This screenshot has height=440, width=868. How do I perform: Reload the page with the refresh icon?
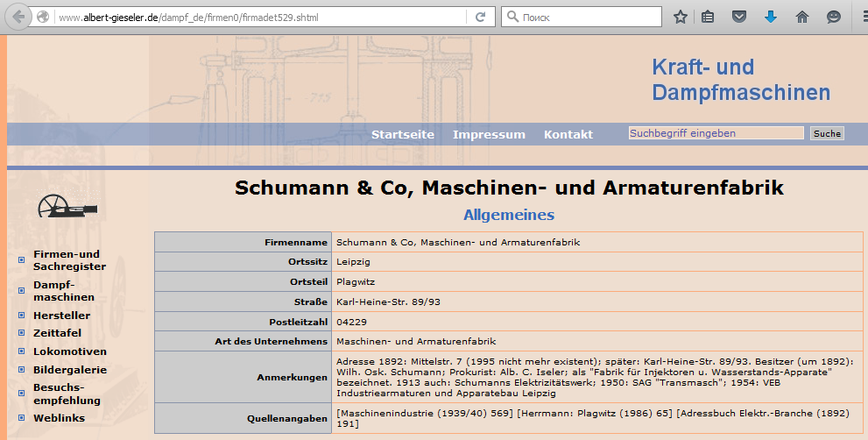(x=481, y=18)
